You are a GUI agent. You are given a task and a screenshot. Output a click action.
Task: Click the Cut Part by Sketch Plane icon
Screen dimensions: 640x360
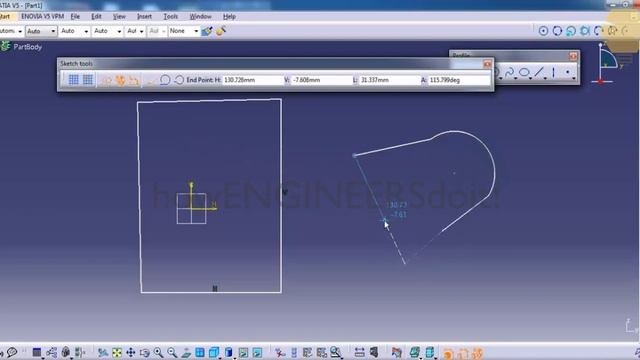pyautogui.click(x=415, y=352)
